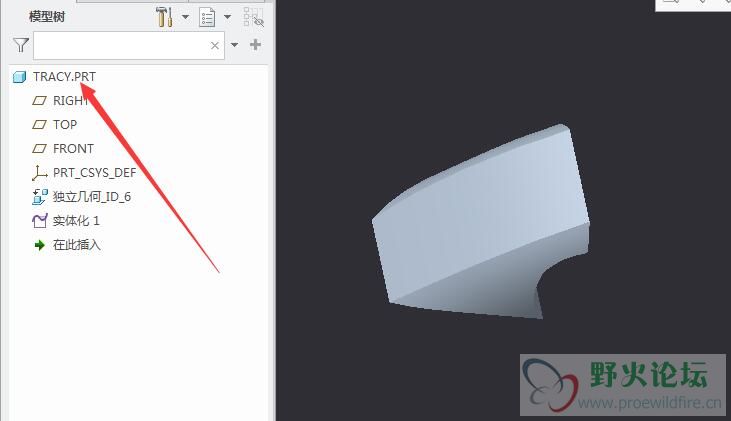731x421 pixels.
Task: Click the TRACY.PRT part cube icon
Action: pos(20,77)
